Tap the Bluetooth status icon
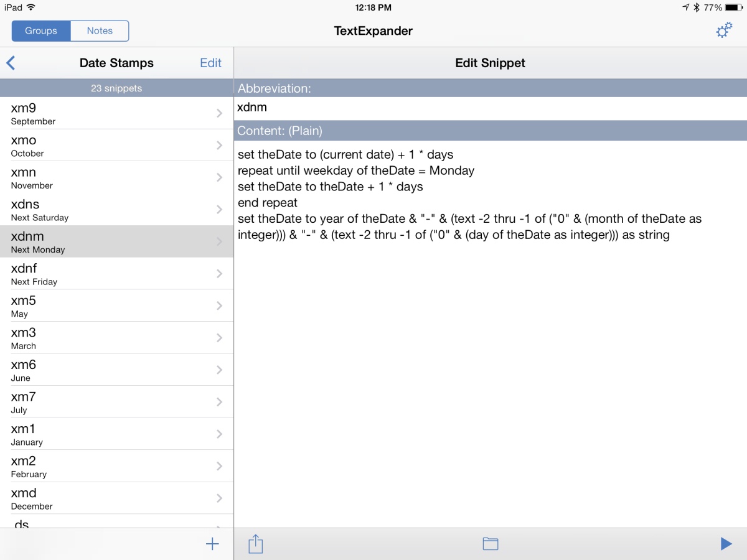This screenshot has width=747, height=560. [x=697, y=7]
